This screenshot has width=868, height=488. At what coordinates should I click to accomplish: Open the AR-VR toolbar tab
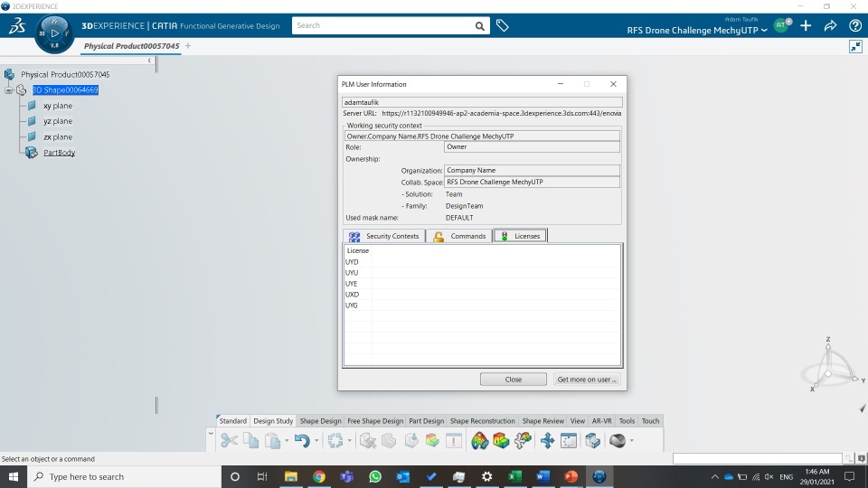(602, 421)
